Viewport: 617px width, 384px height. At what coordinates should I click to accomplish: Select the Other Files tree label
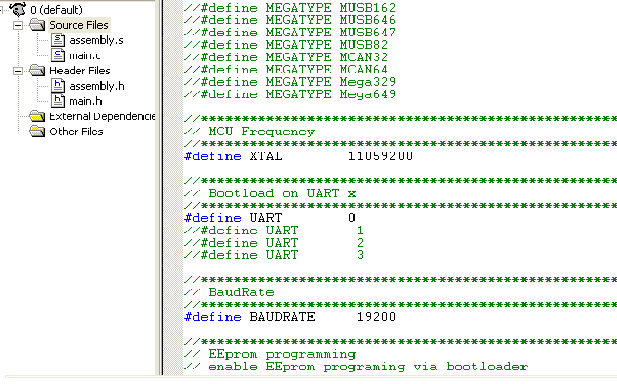tap(76, 131)
